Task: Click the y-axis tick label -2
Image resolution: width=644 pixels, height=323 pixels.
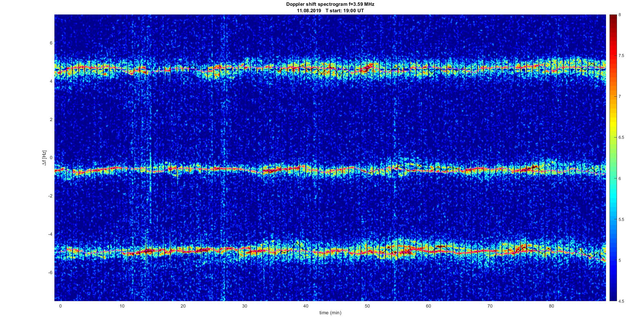Action: (x=50, y=196)
